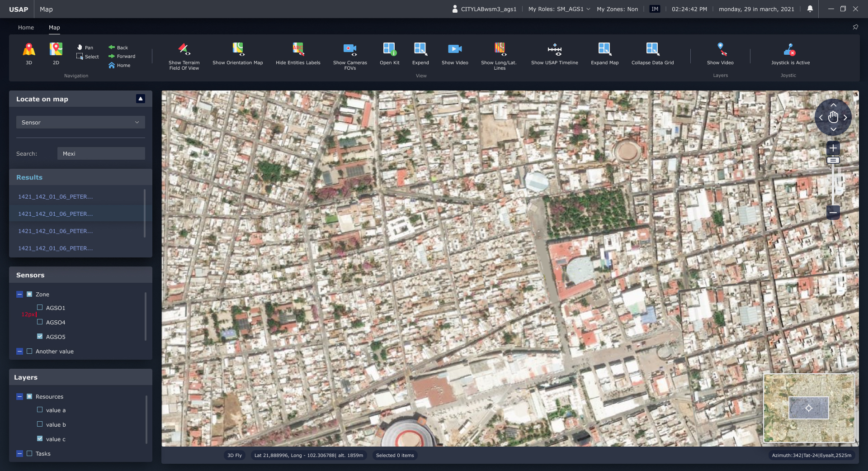Collapse the Locate on map panel
868x471 pixels.
141,99
